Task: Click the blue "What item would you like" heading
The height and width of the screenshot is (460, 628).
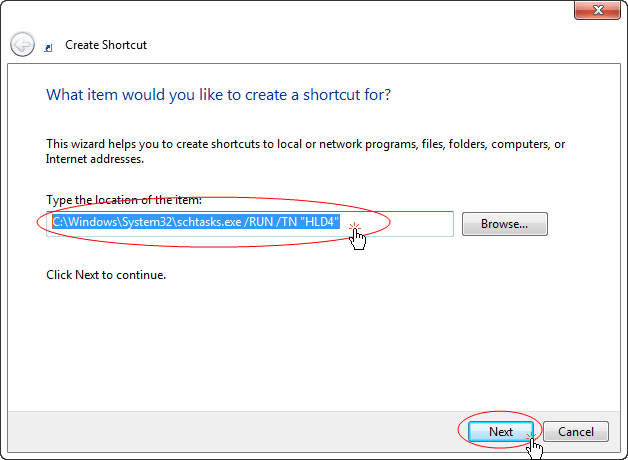Action: coord(218,95)
